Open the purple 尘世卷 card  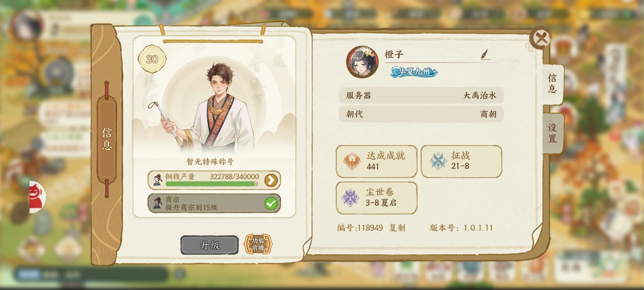pos(376,198)
